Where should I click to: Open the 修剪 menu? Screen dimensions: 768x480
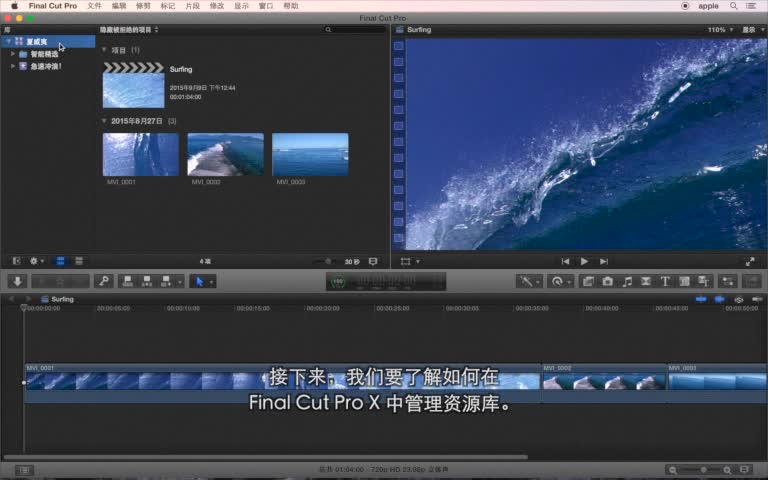143,6
